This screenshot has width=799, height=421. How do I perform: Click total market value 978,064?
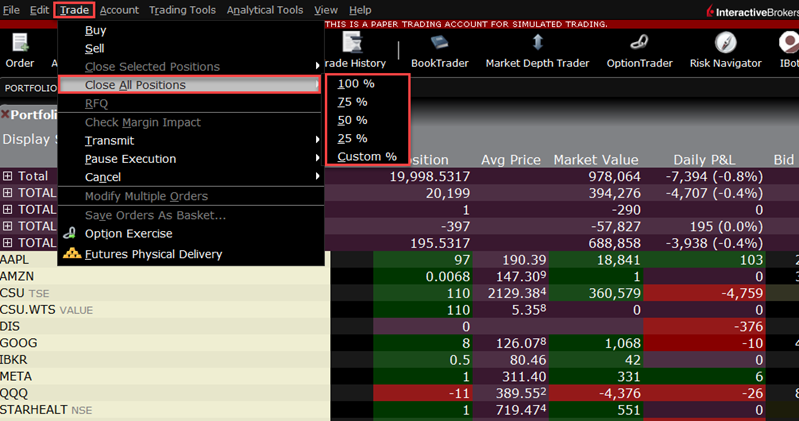[x=614, y=176]
